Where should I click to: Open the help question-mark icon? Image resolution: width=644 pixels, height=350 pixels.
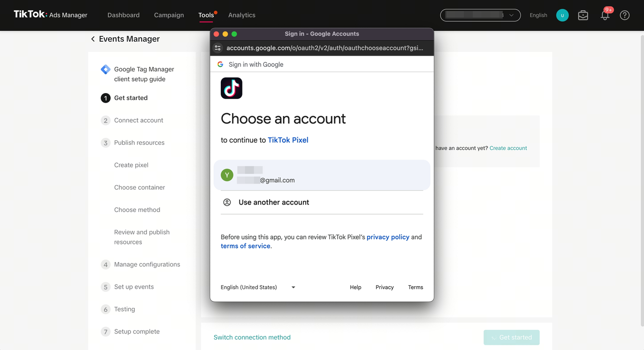point(624,15)
